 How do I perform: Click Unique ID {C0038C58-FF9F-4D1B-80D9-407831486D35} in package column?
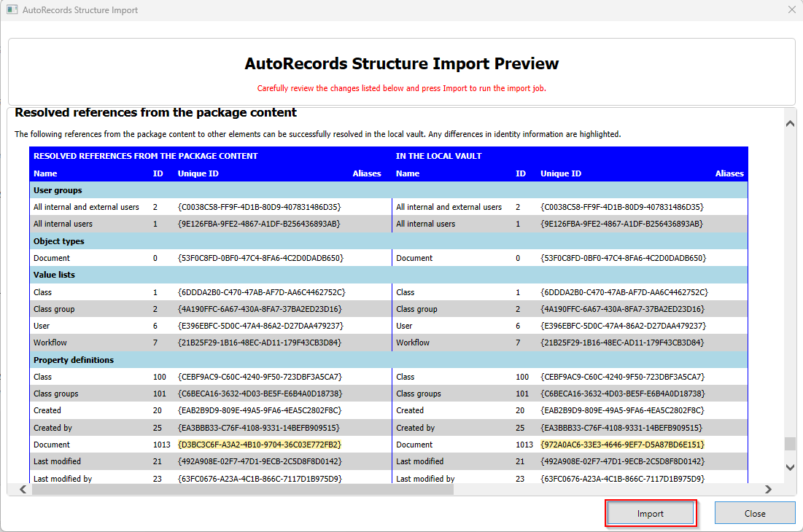pyautogui.click(x=259, y=207)
